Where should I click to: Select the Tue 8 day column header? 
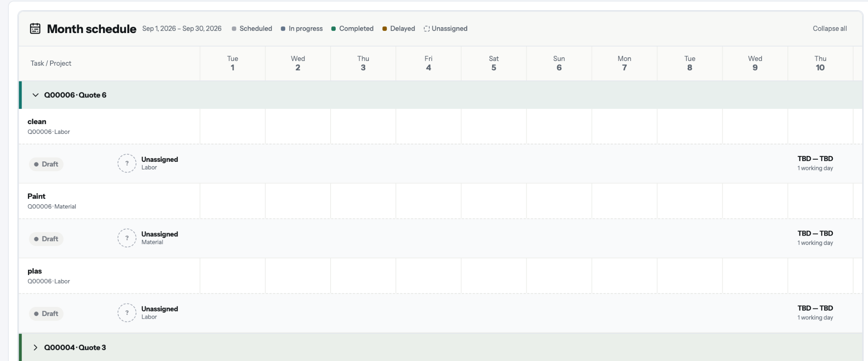coord(690,63)
